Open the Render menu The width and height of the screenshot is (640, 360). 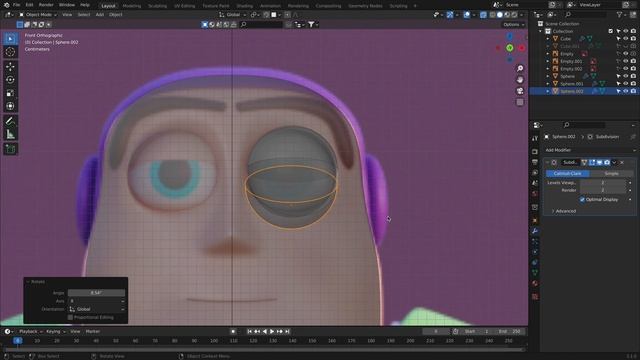click(46, 5)
